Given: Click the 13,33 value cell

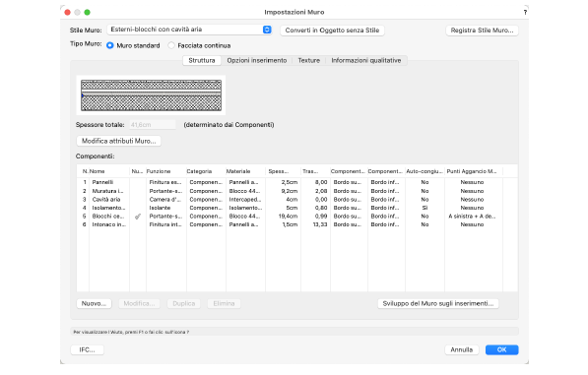Looking at the screenshot, I should 320,224.
